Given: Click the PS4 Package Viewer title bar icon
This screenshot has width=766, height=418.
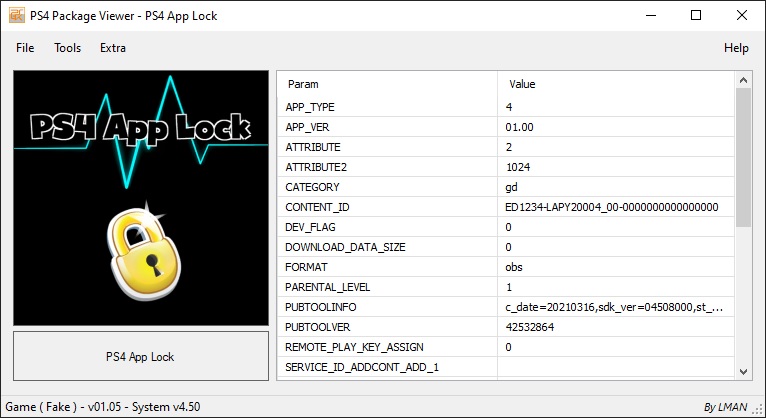Looking at the screenshot, I should point(17,16).
